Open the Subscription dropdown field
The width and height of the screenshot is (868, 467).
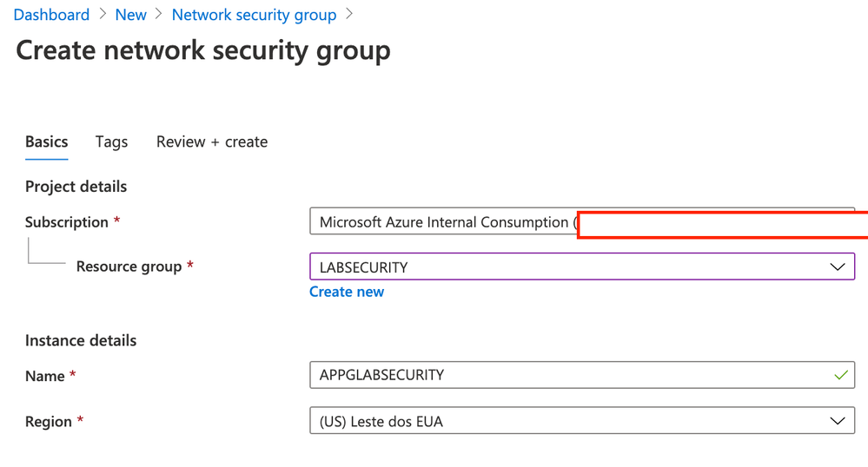click(443, 222)
